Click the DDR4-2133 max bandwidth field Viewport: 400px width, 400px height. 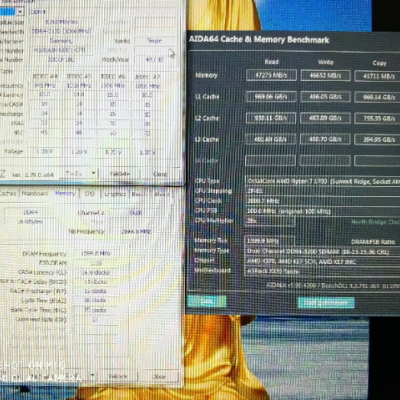pos(61,31)
